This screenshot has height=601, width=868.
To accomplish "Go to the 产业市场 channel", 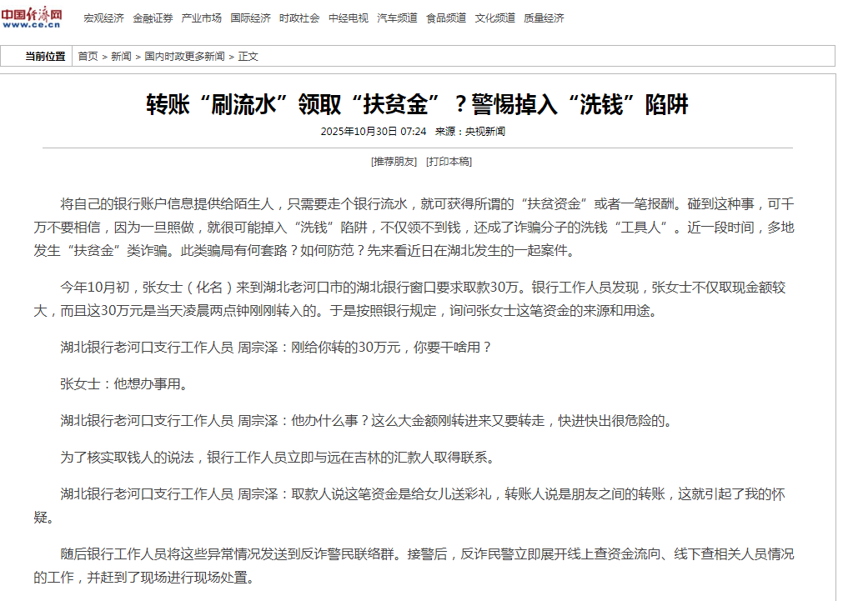I will coord(201,18).
